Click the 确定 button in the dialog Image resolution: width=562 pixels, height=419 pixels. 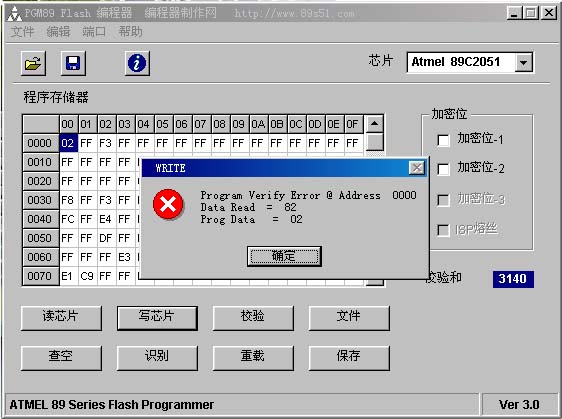[x=284, y=256]
